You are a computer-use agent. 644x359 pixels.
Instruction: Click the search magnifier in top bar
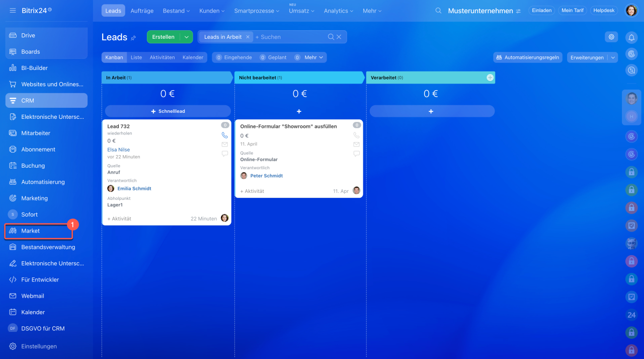pos(439,11)
